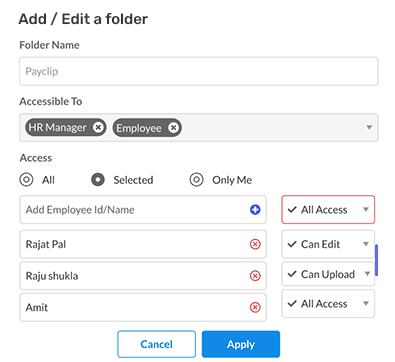
Task: Click the blue plus add-employee icon
Action: pos(255,210)
